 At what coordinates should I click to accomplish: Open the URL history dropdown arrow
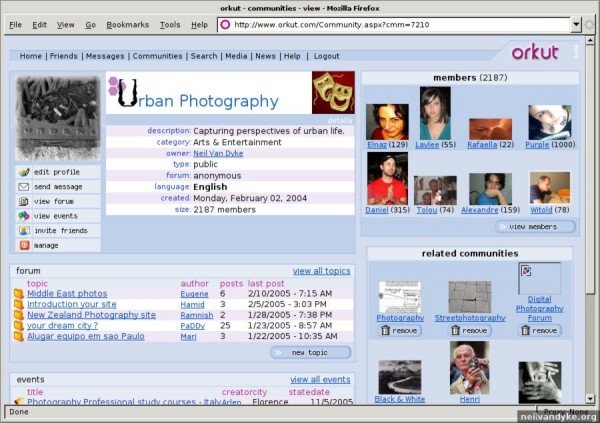576,24
